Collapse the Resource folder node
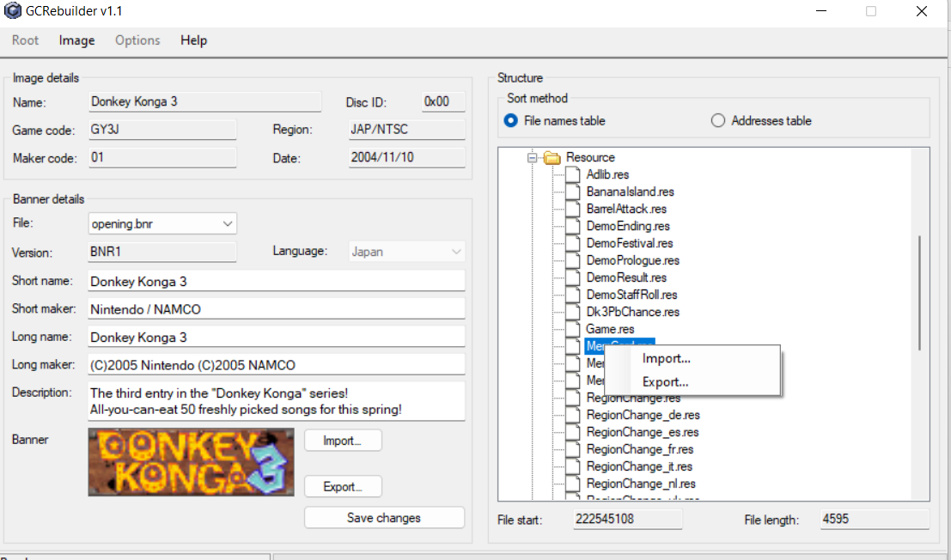This screenshot has width=951, height=560. click(533, 157)
